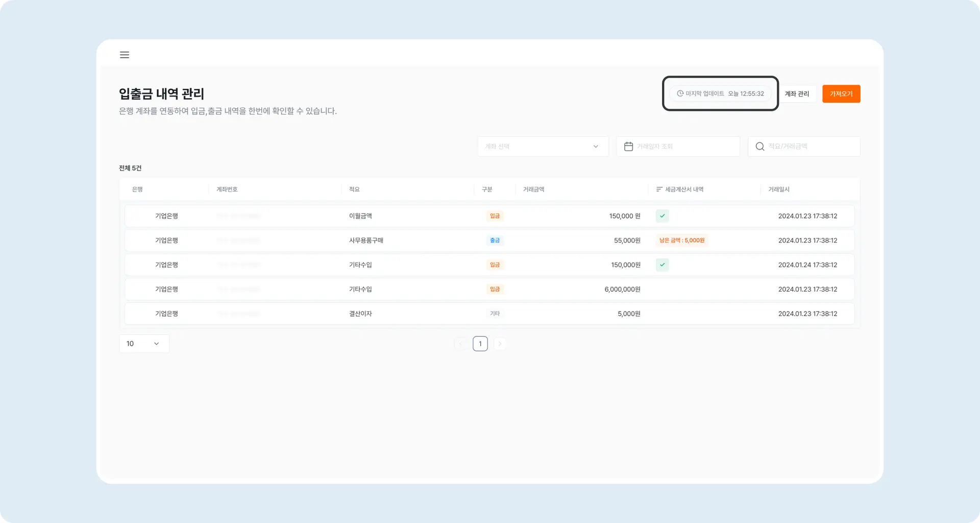Screen dimensions: 980x523
Task: Click the green check in 150,000원 기타수입 row
Action: point(662,265)
